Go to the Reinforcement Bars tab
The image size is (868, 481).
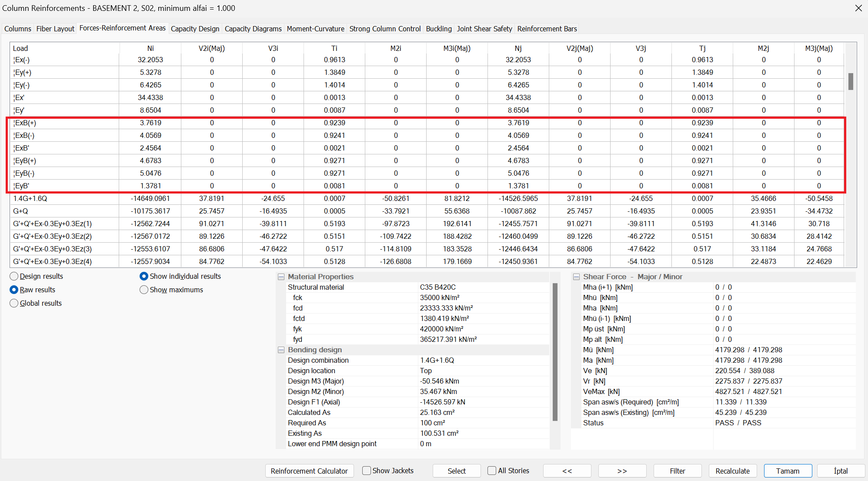547,29
